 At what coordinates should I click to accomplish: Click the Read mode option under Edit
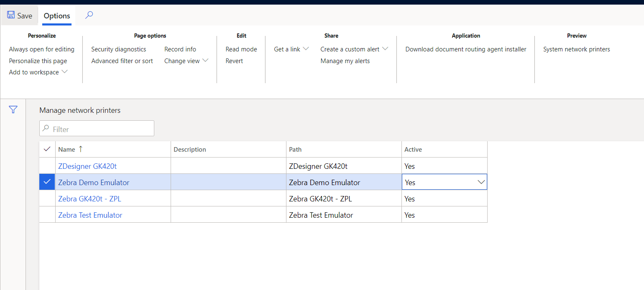241,49
